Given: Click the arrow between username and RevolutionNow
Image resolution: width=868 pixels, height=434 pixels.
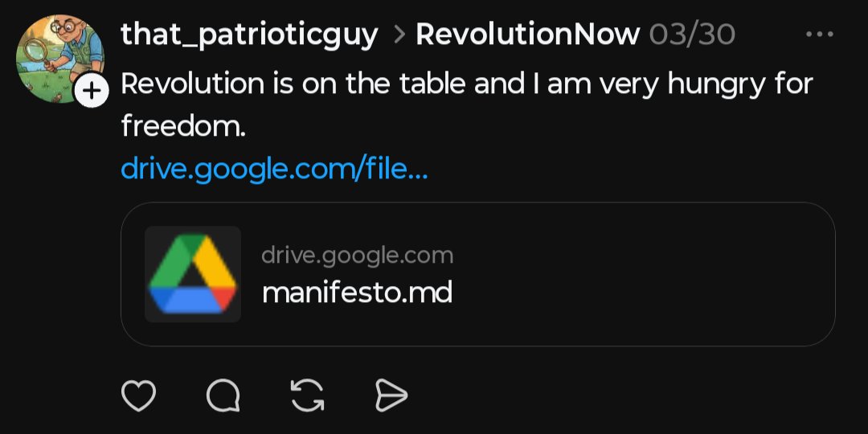Looking at the screenshot, I should coord(398,35).
